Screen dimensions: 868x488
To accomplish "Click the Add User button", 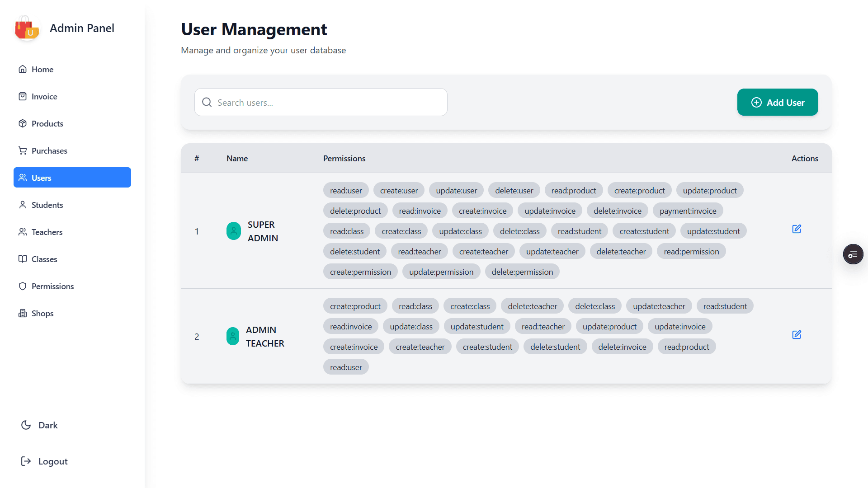I will [x=778, y=102].
